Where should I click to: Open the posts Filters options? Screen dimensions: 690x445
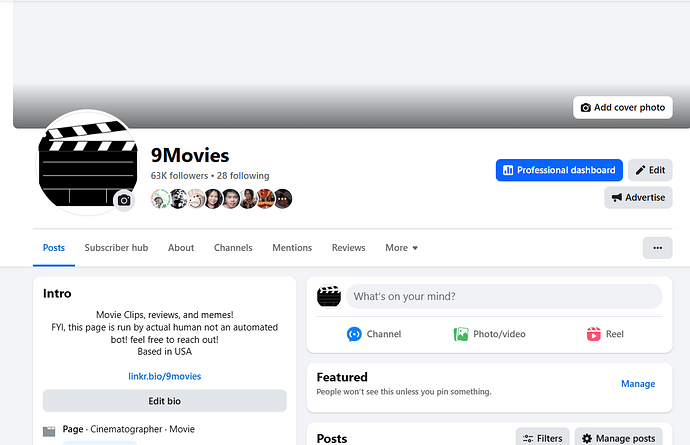tap(543, 438)
